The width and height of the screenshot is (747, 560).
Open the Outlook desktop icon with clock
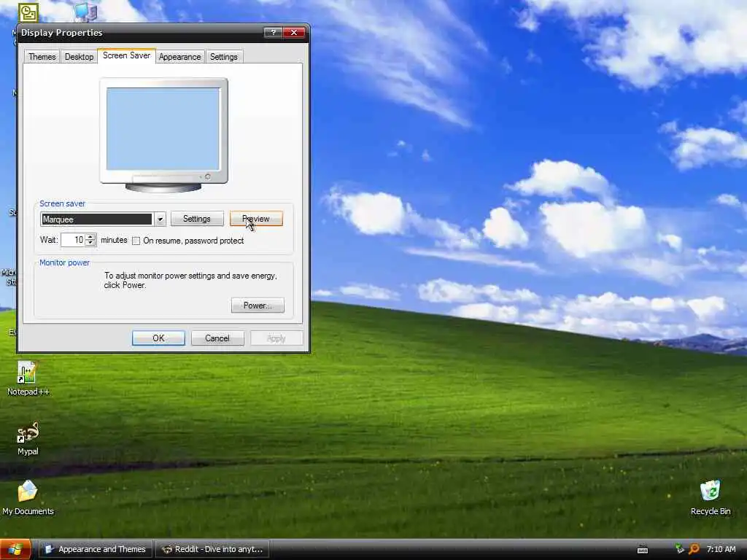[x=28, y=12]
